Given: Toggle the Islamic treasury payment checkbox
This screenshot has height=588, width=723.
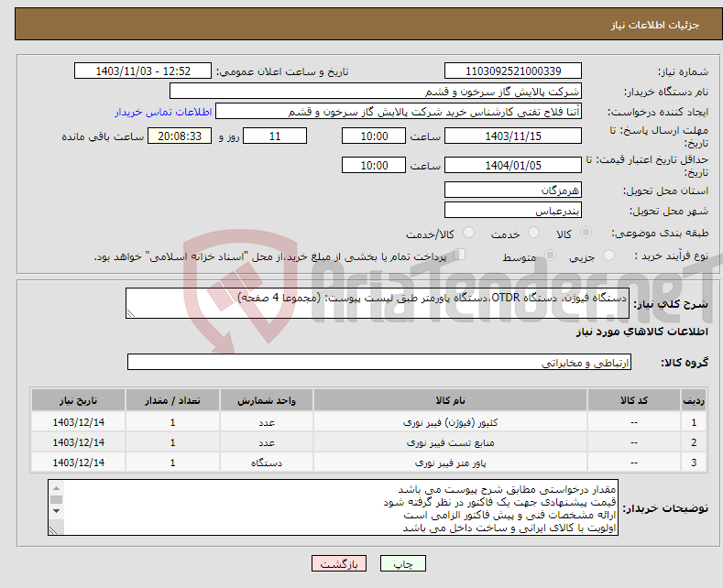Looking at the screenshot, I should point(460,255).
